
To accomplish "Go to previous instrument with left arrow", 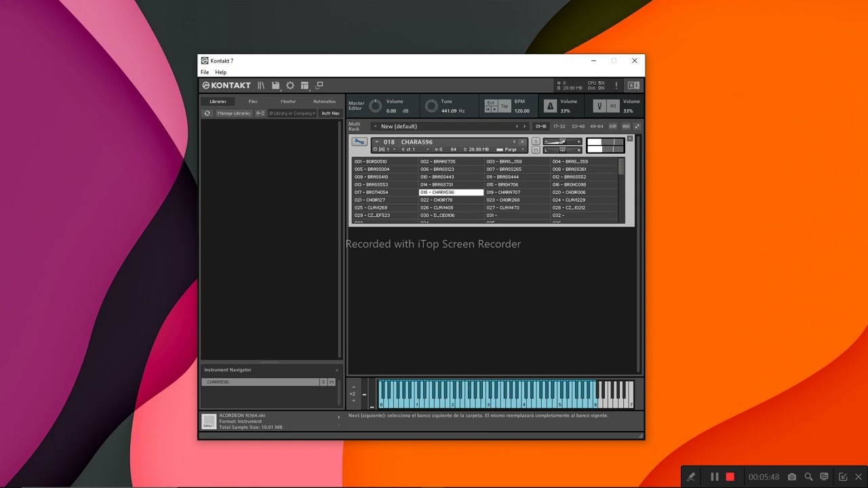I will [515, 142].
